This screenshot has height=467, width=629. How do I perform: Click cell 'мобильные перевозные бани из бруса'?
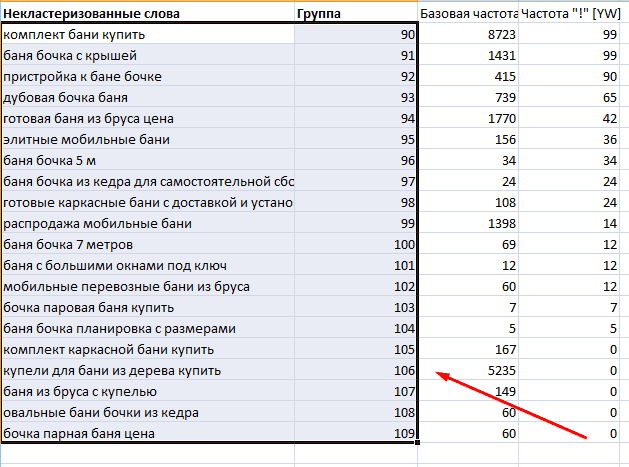coord(148,286)
